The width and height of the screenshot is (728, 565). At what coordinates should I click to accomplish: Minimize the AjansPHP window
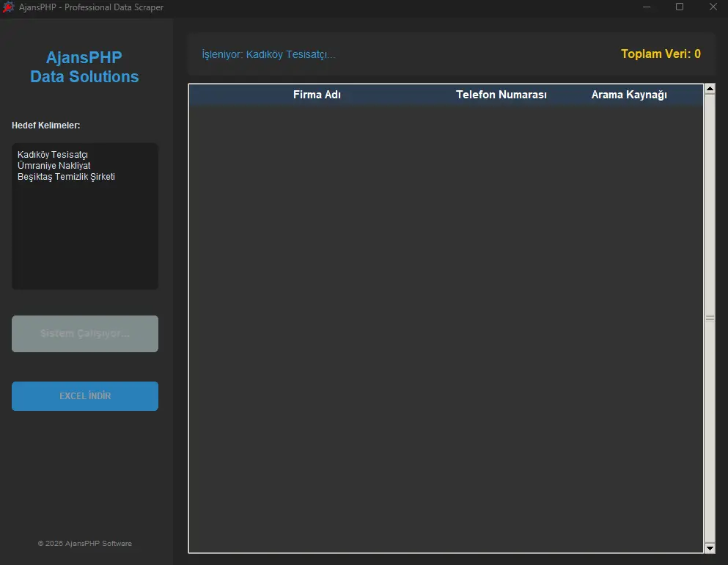pos(647,7)
